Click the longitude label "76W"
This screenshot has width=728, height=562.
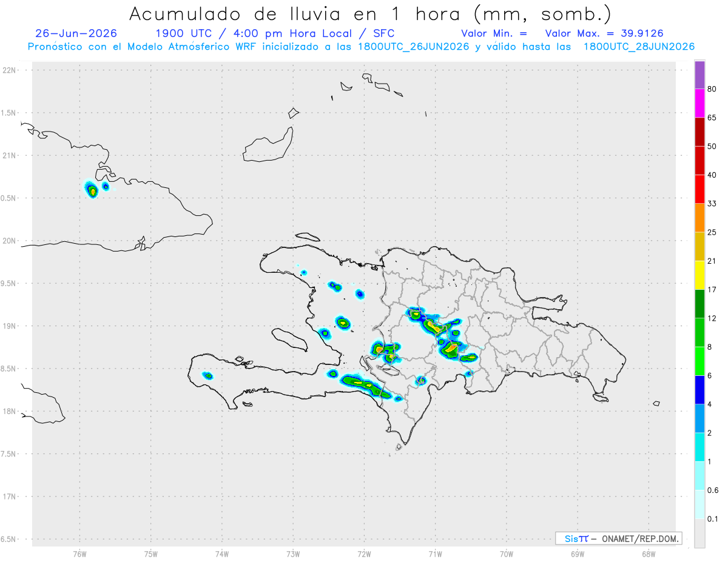click(79, 554)
